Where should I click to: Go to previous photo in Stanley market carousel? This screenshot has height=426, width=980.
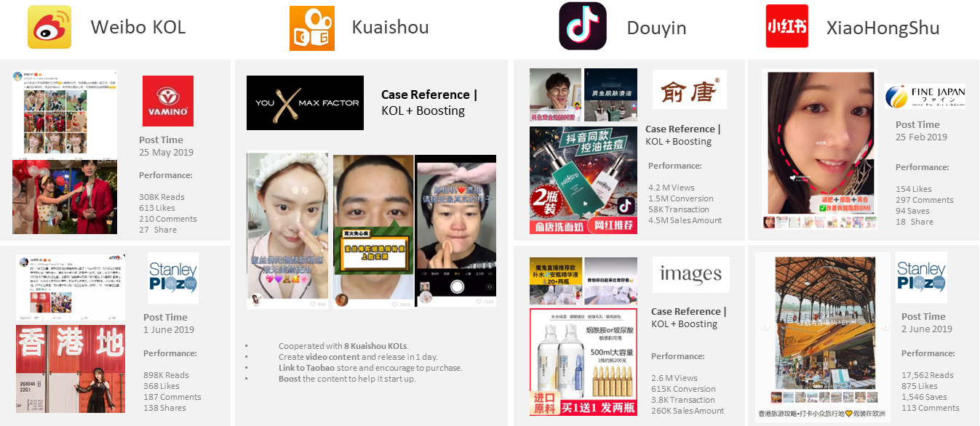click(765, 328)
